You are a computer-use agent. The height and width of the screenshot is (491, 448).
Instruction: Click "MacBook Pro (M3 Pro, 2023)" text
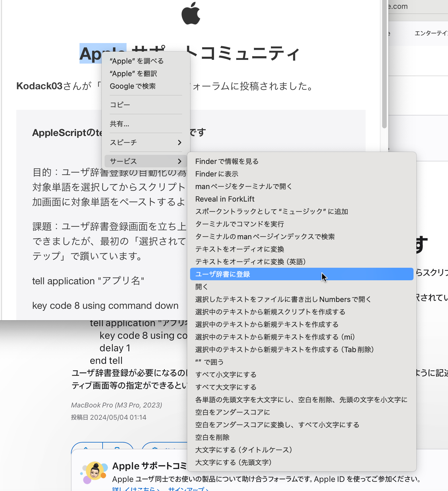(x=117, y=405)
